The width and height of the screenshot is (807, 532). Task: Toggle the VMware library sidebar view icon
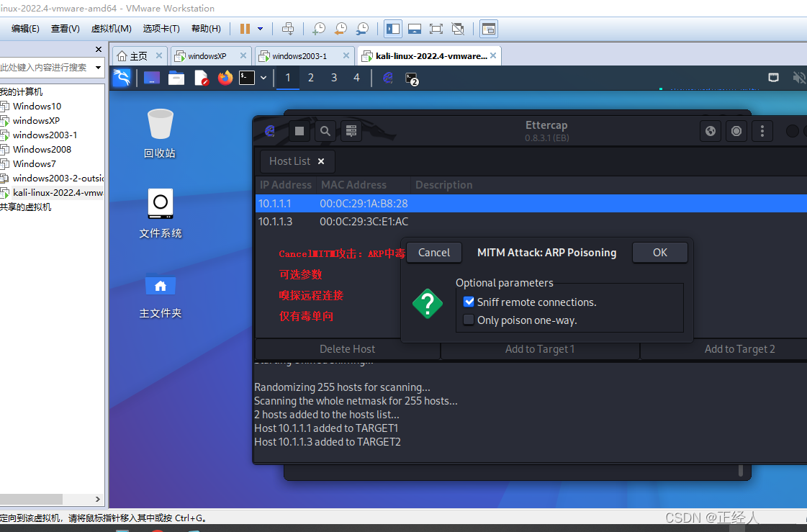393,29
